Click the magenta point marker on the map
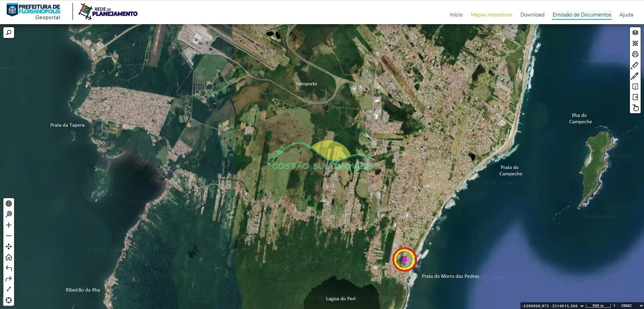 click(405, 260)
